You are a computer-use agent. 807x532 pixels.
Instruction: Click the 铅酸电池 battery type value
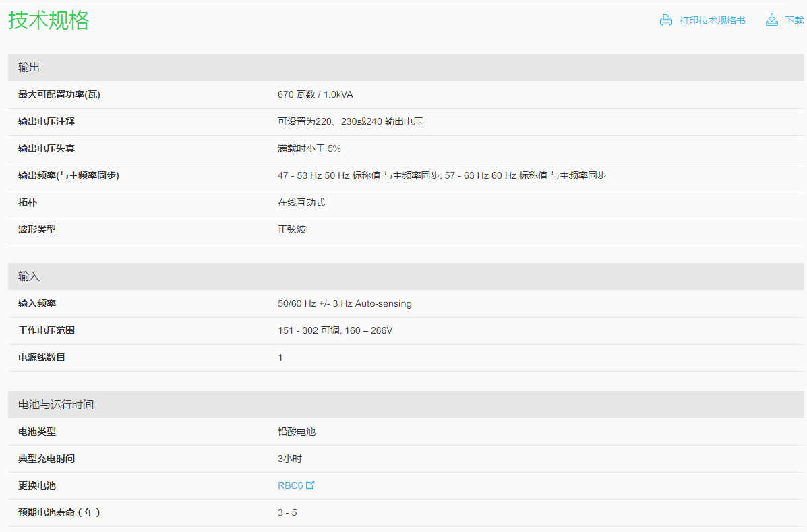coord(297,432)
